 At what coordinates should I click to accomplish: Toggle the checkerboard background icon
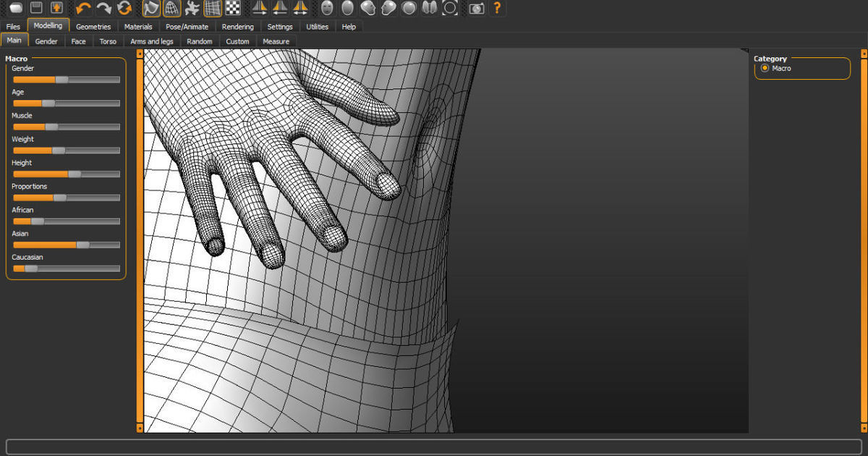(x=233, y=9)
